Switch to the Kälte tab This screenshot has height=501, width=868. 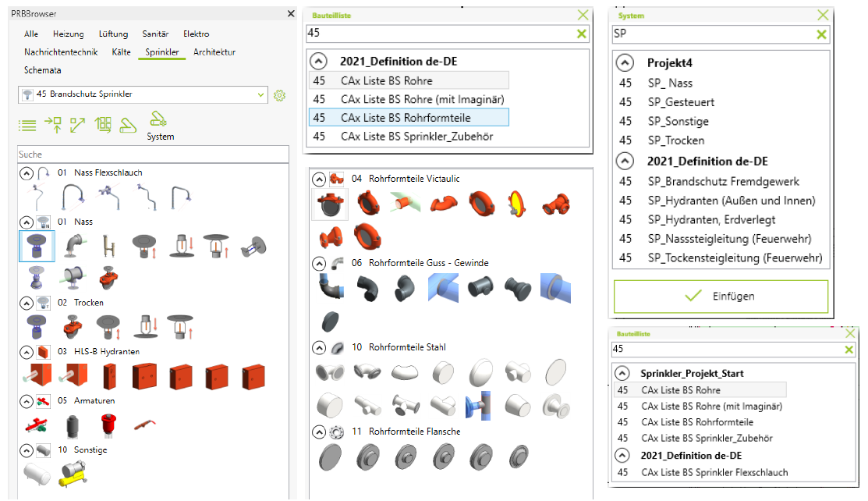(121, 52)
